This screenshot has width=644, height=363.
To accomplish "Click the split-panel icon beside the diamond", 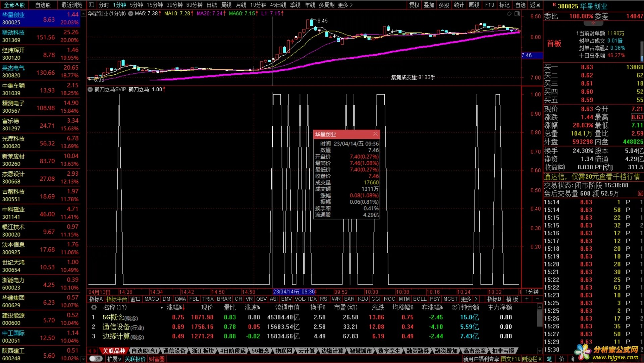I will [x=517, y=14].
